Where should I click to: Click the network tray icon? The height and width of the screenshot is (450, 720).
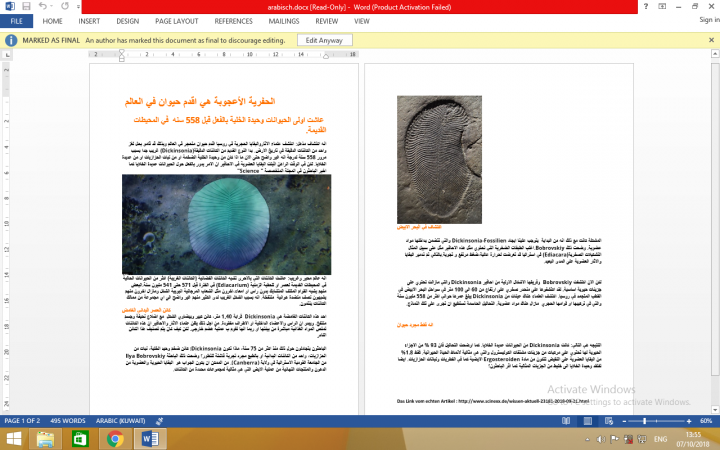click(641, 439)
